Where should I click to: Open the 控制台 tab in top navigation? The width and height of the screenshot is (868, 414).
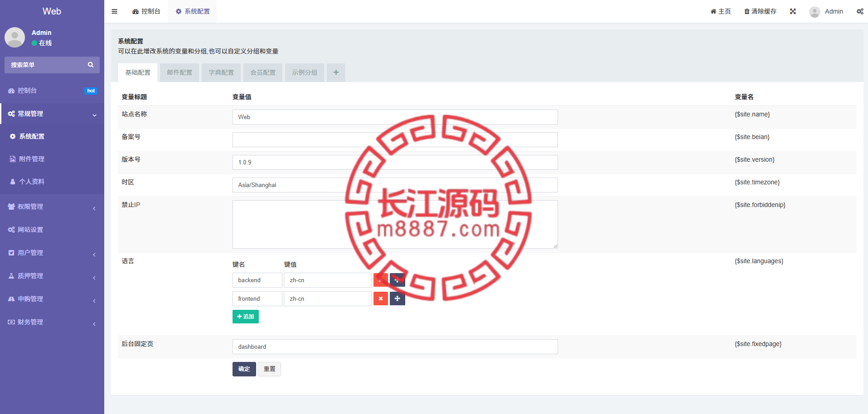pos(146,11)
